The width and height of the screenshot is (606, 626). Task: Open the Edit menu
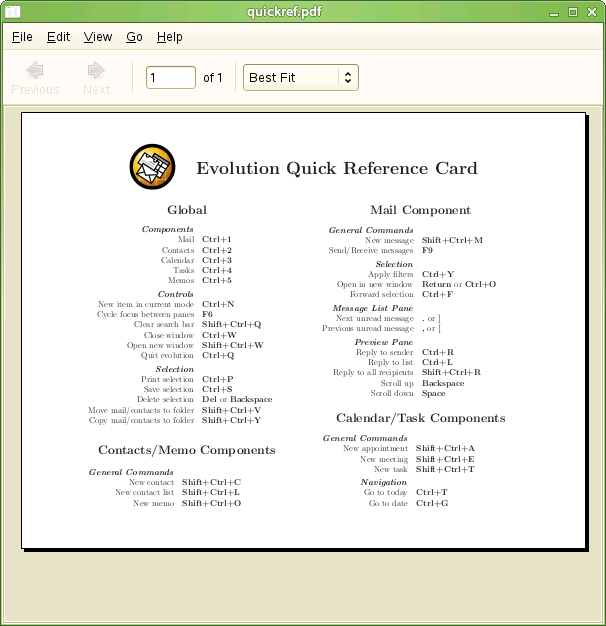click(59, 37)
